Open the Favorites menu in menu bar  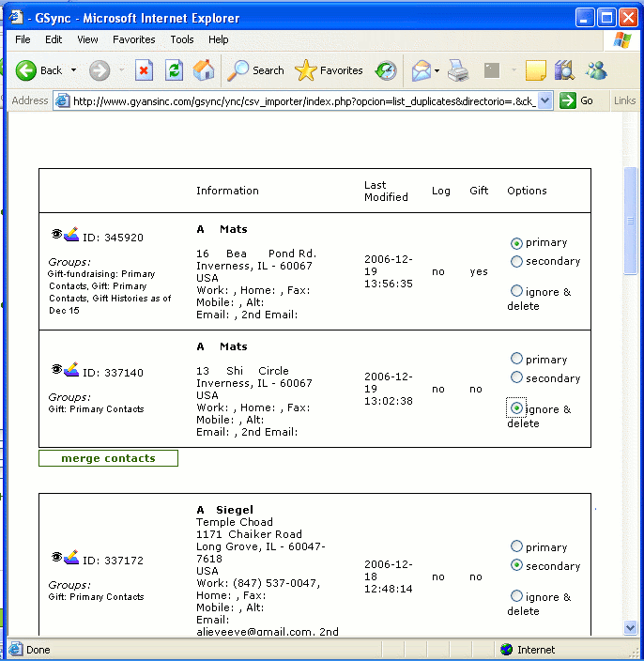(x=133, y=39)
